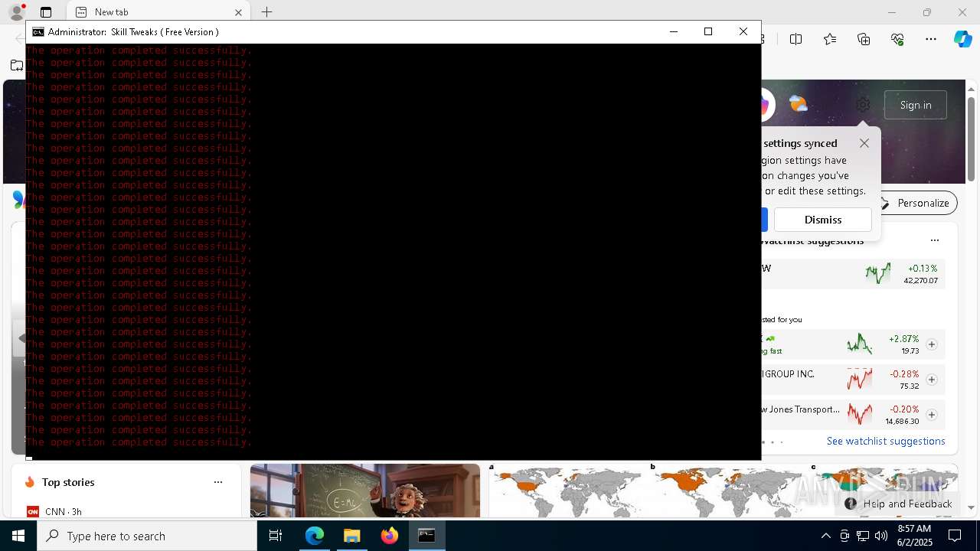This screenshot has height=551, width=980.
Task: Click Help and Feedback button
Action: pos(899,504)
